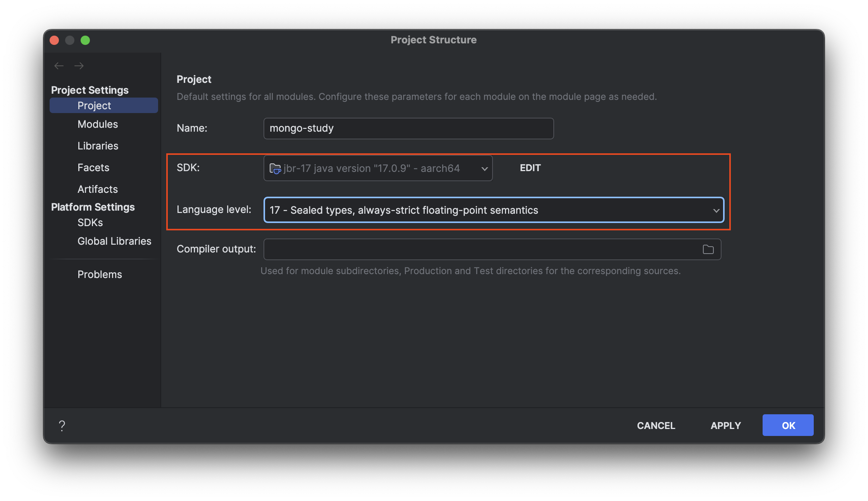Open Global Libraries page

(114, 241)
